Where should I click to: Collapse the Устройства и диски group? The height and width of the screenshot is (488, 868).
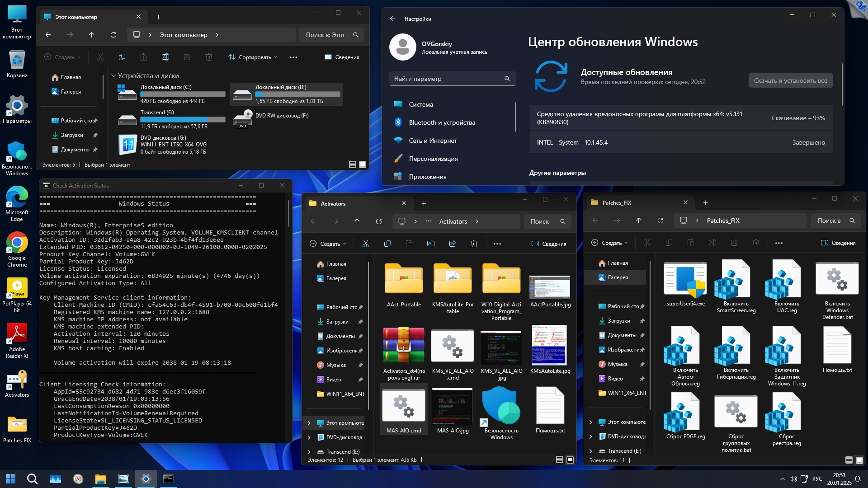click(x=113, y=76)
